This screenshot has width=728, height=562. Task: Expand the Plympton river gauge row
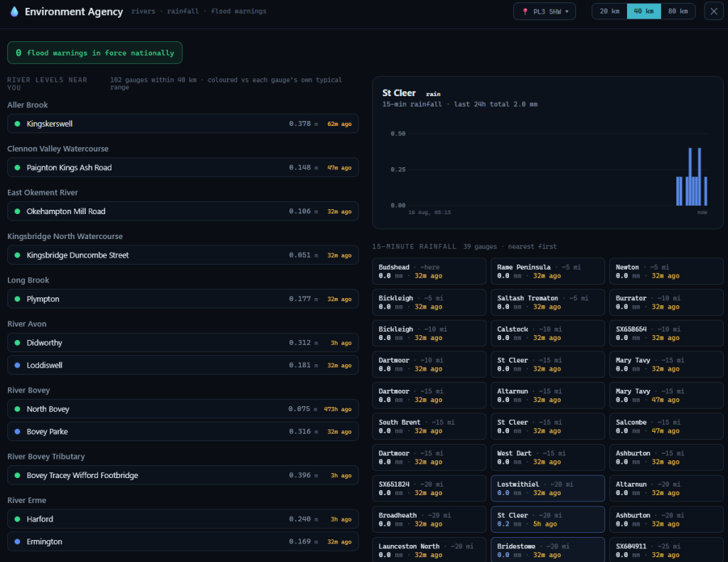pyautogui.click(x=183, y=299)
